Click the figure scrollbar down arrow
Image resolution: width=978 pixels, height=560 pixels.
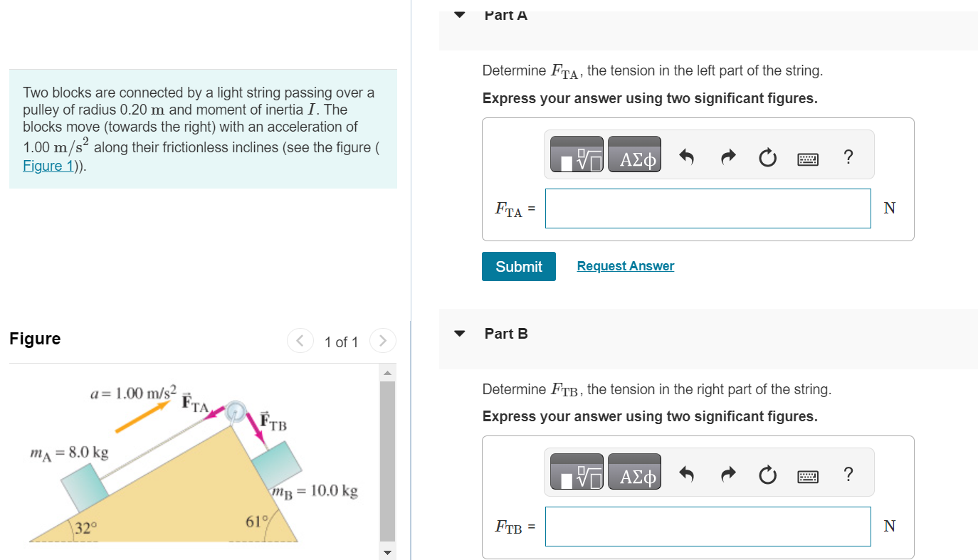387,551
